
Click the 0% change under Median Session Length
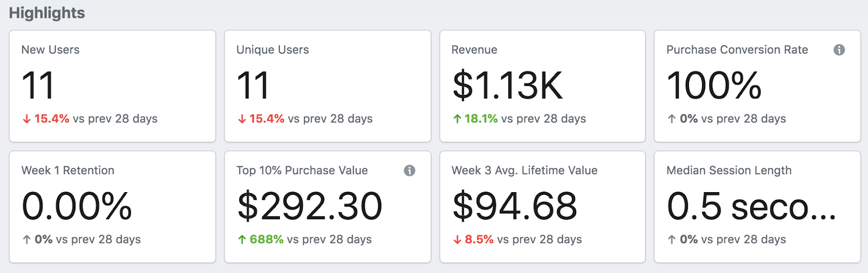click(688, 239)
